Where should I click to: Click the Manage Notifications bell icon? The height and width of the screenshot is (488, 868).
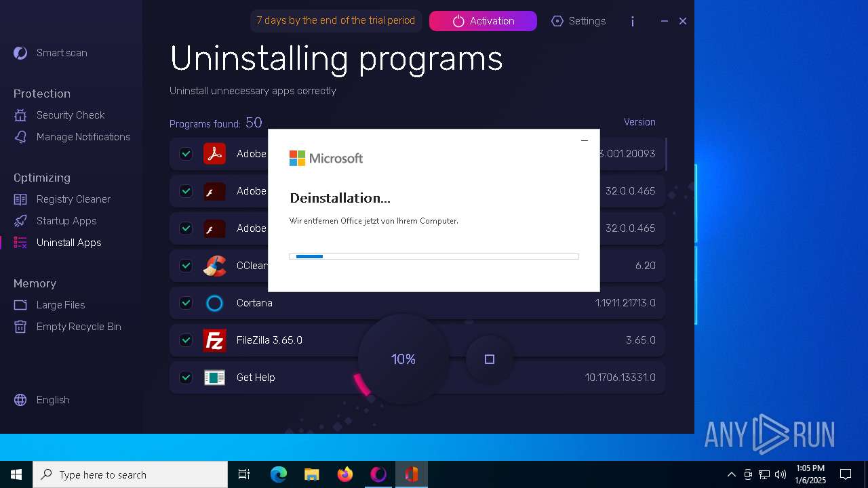(x=20, y=137)
